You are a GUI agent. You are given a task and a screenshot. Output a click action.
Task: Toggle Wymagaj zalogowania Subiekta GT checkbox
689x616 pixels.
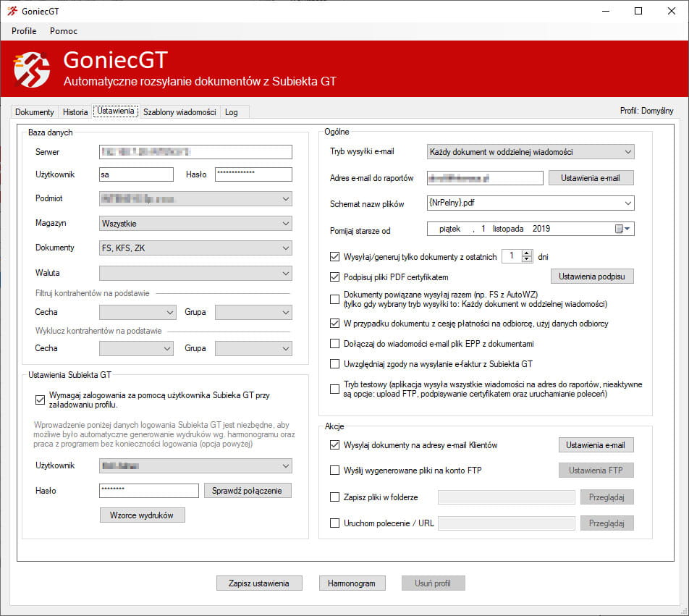tap(40, 400)
